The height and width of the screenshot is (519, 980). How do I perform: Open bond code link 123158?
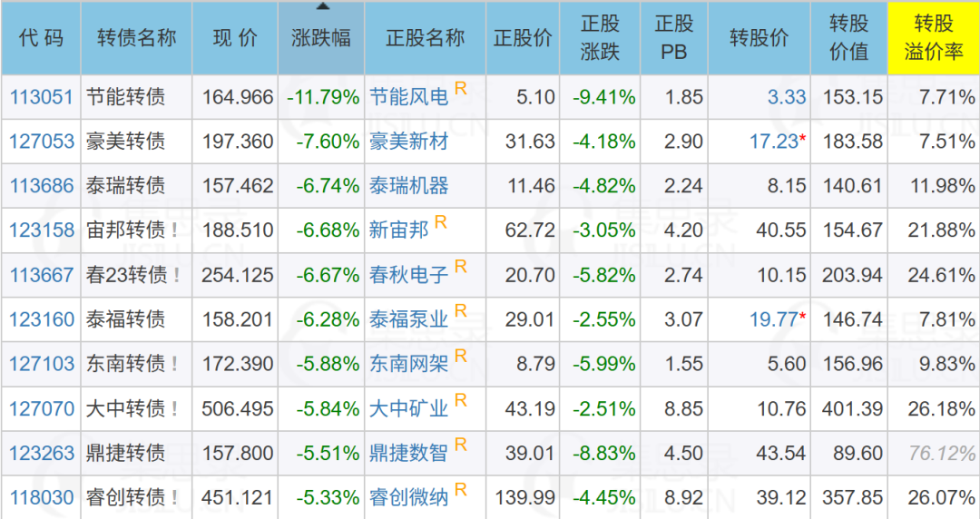click(x=41, y=230)
